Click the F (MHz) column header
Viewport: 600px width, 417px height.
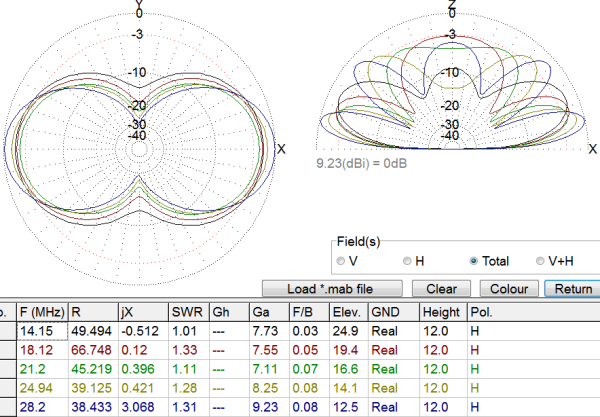pyautogui.click(x=42, y=312)
